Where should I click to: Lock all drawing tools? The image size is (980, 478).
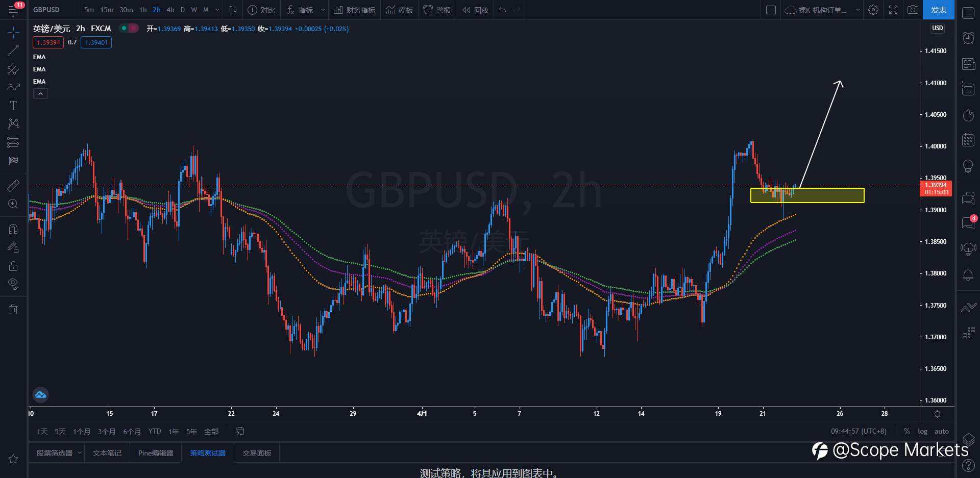click(13, 266)
